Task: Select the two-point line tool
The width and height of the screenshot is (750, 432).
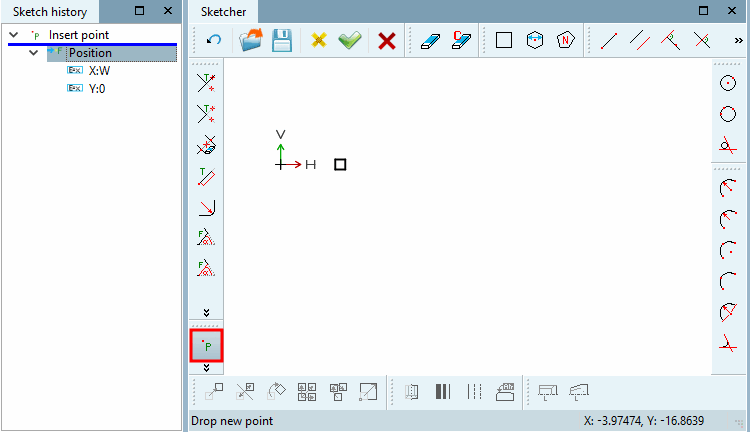Action: [x=608, y=41]
